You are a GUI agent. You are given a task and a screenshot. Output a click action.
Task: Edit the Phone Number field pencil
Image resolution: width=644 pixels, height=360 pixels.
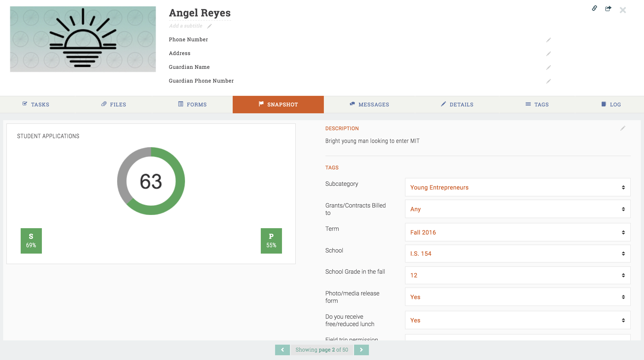point(549,40)
